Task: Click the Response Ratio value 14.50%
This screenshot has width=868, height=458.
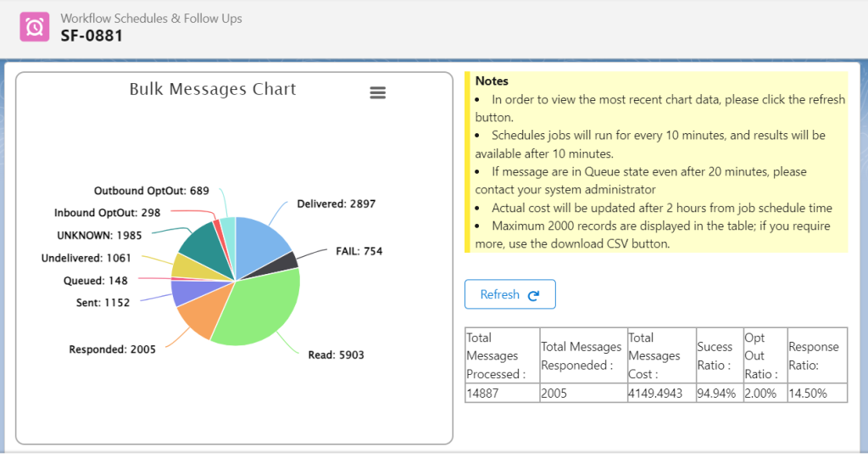Action: (808, 393)
